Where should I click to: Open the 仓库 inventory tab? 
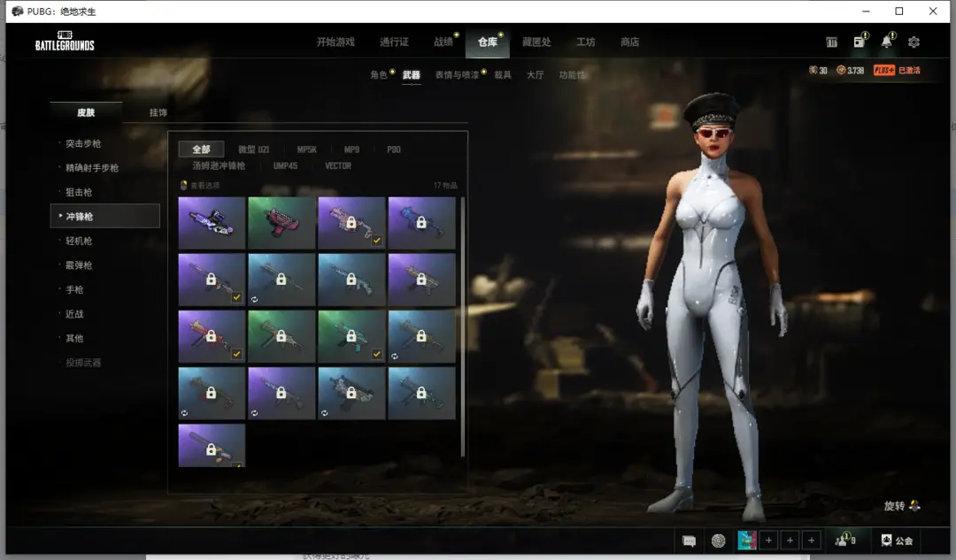click(488, 42)
